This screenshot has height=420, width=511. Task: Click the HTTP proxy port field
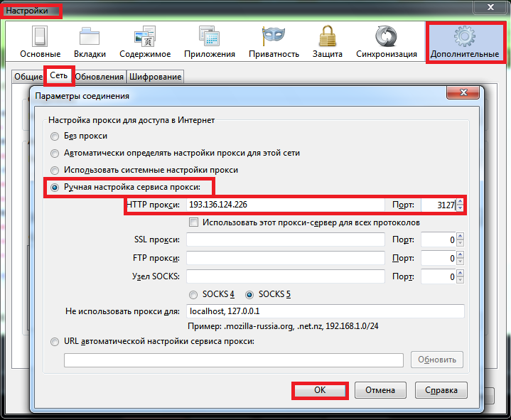439,205
